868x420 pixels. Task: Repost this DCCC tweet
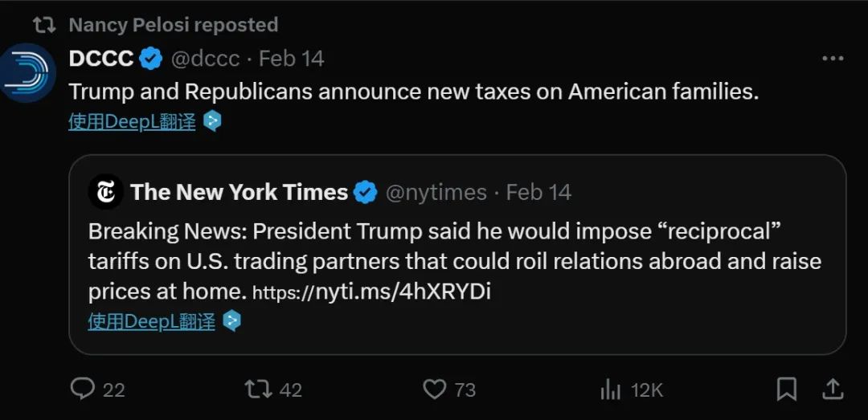[257, 389]
